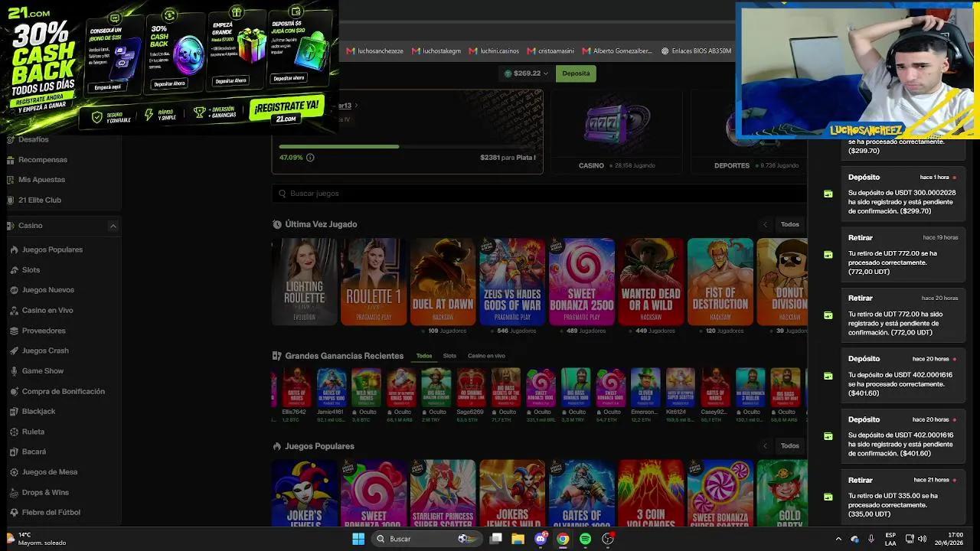Open the Lighting Roulette game thumbnail
The height and width of the screenshot is (551, 980).
coord(305,282)
